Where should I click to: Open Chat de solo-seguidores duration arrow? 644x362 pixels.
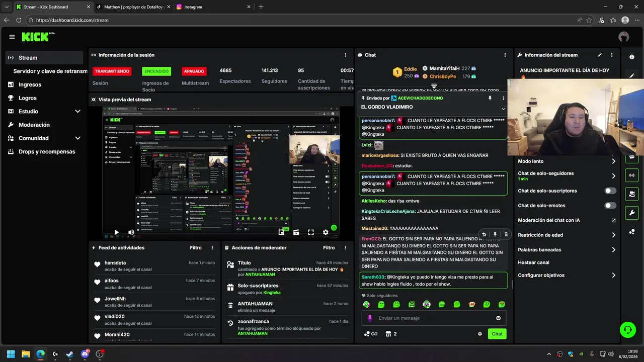coord(613,176)
